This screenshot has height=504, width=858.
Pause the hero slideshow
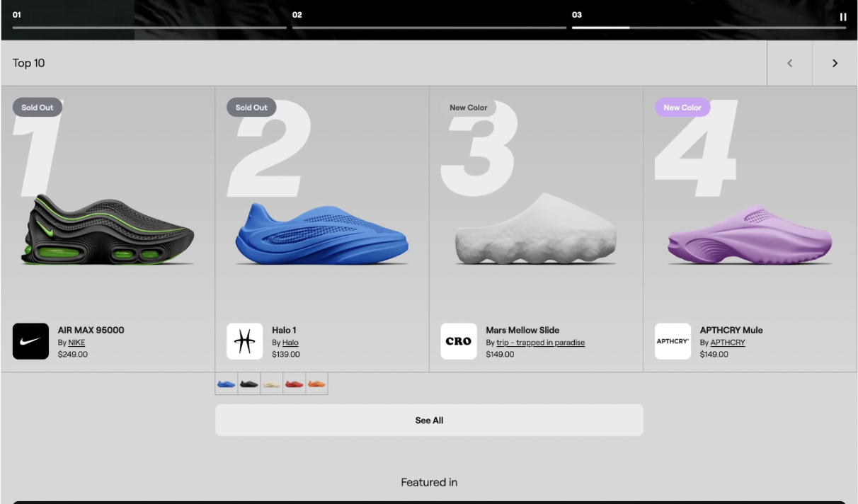pyautogui.click(x=842, y=17)
